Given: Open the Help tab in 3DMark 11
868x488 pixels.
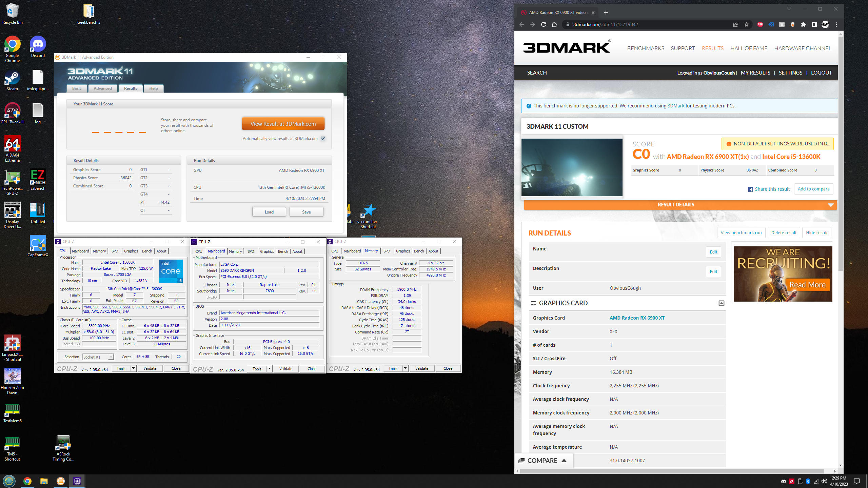Looking at the screenshot, I should (154, 88).
